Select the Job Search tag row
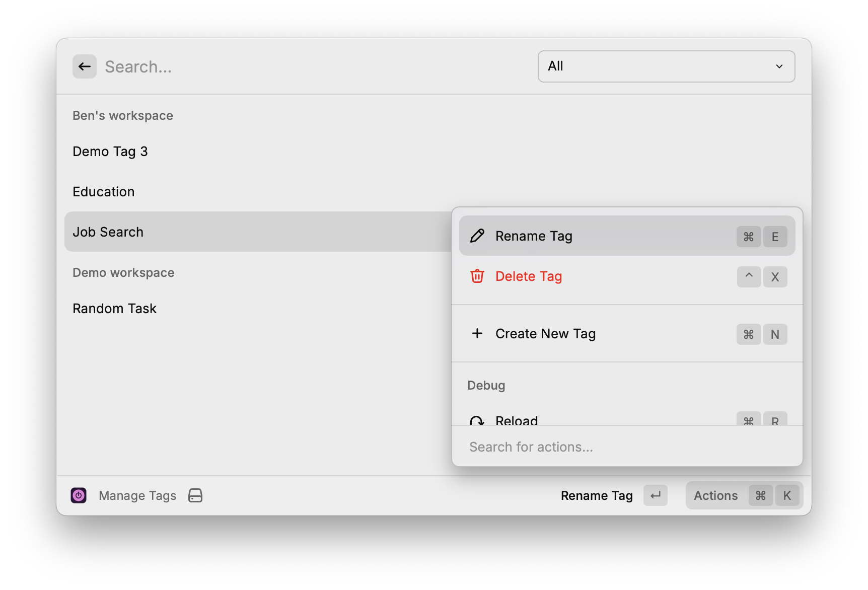Screen dimensions: 868x590 click(258, 232)
